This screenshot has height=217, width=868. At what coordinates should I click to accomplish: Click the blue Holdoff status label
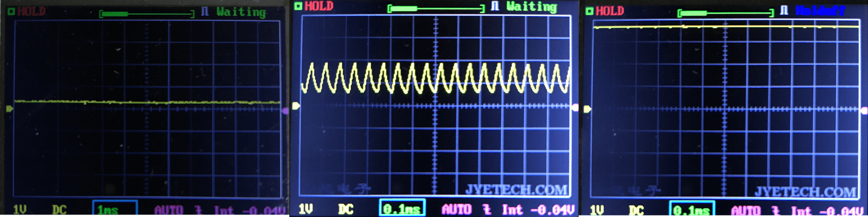click(x=820, y=10)
